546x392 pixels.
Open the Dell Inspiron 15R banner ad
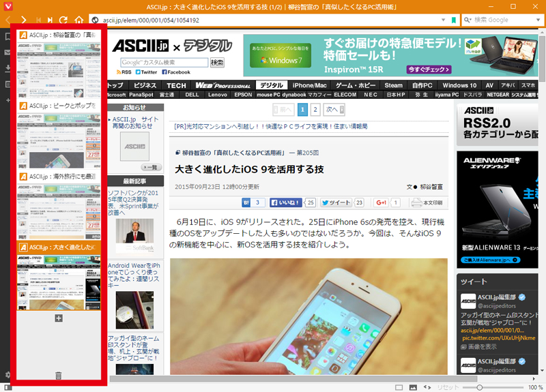390,55
